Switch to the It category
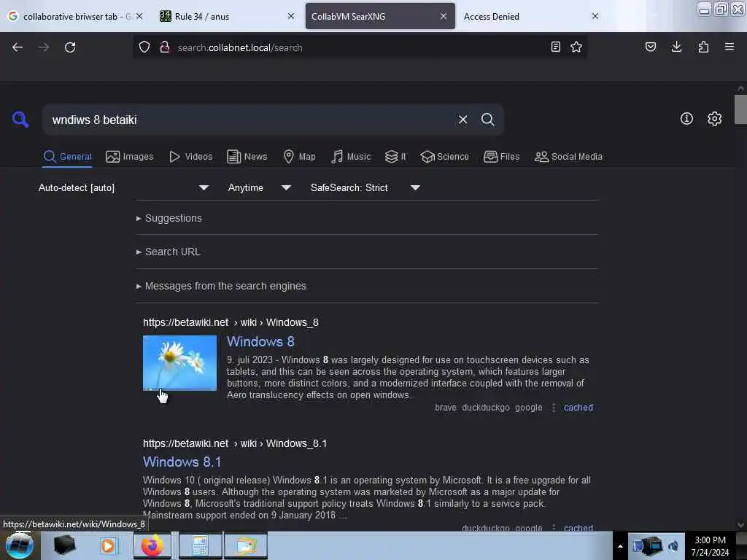Image resolution: width=747 pixels, height=560 pixels. (x=395, y=157)
